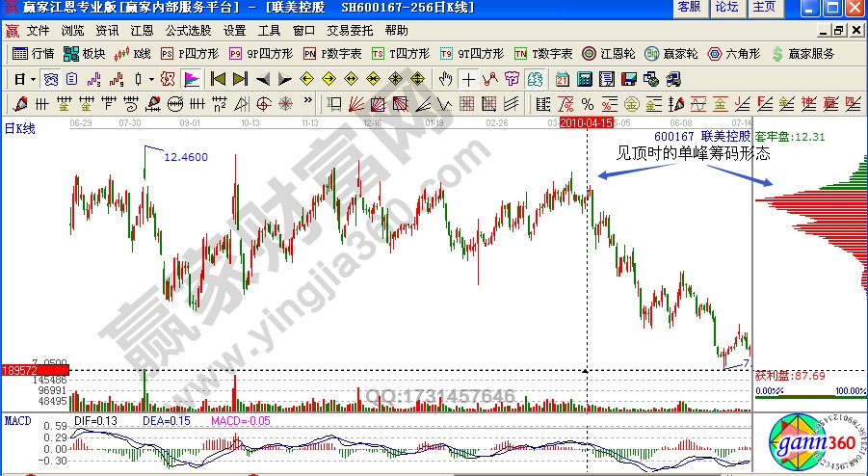Image resolution: width=868 pixels, height=476 pixels.
Task: Click yellow diamond horizontal compress icon
Action: coord(373,80)
